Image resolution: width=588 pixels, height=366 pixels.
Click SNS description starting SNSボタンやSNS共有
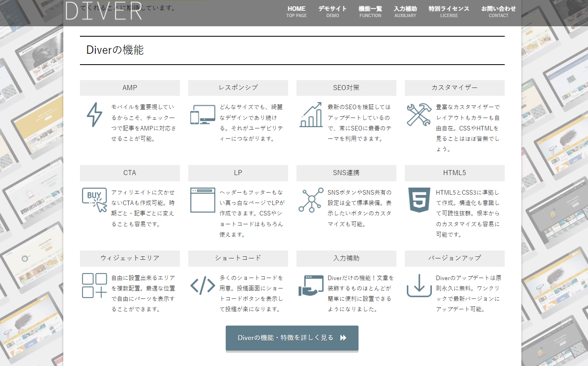(x=360, y=208)
